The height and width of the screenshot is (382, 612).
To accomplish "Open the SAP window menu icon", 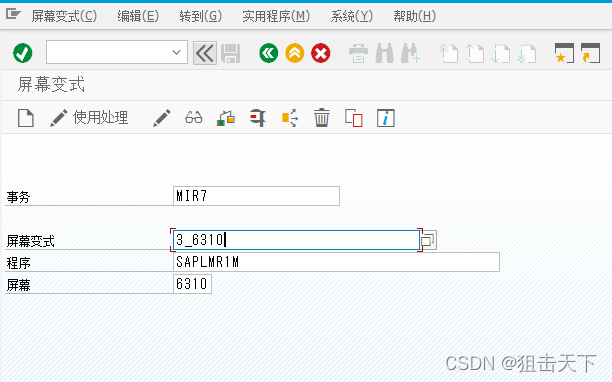I will 13,15.
